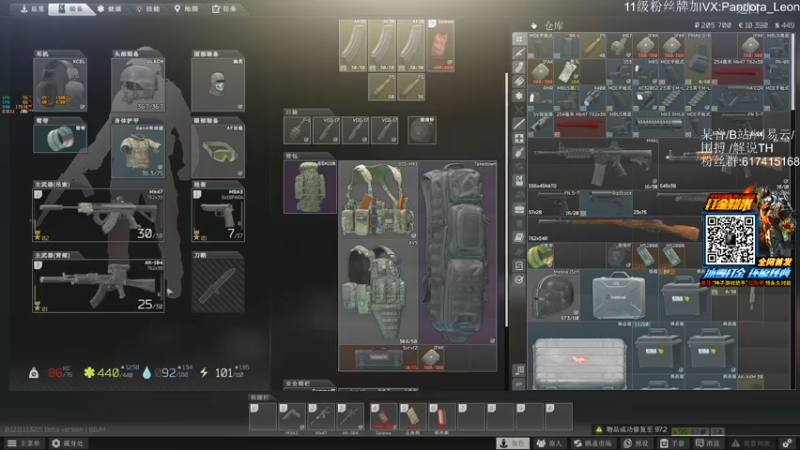Click the energy 101 indicator
Screen dimensions: 800x450
pos(224,373)
